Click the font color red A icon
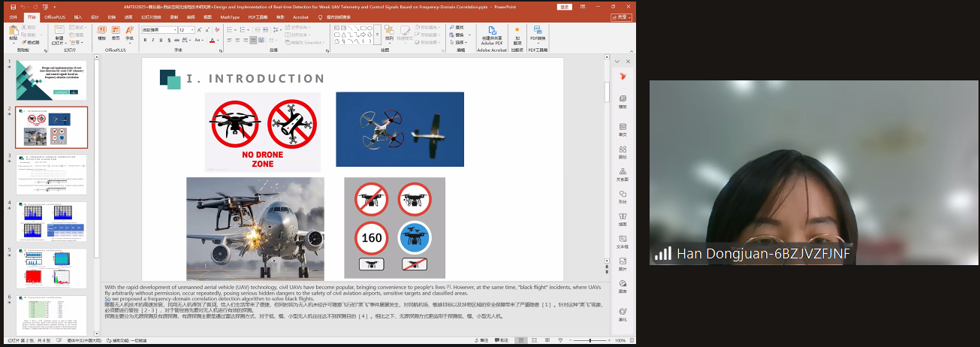Viewport: 980px width, 347px height. 213,41
